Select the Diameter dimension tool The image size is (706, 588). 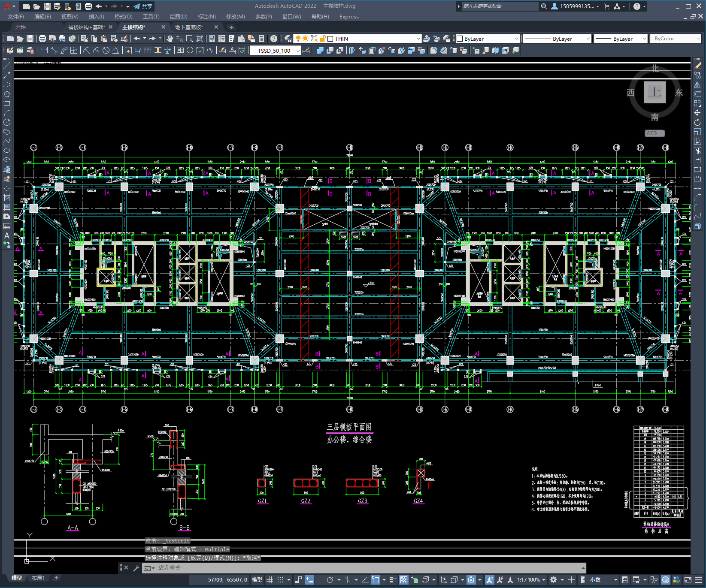pyautogui.click(x=106, y=50)
